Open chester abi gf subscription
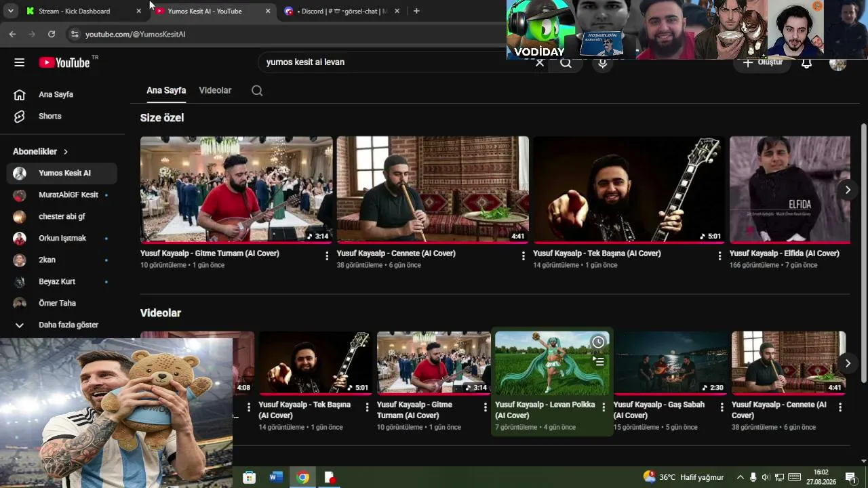 tap(62, 217)
